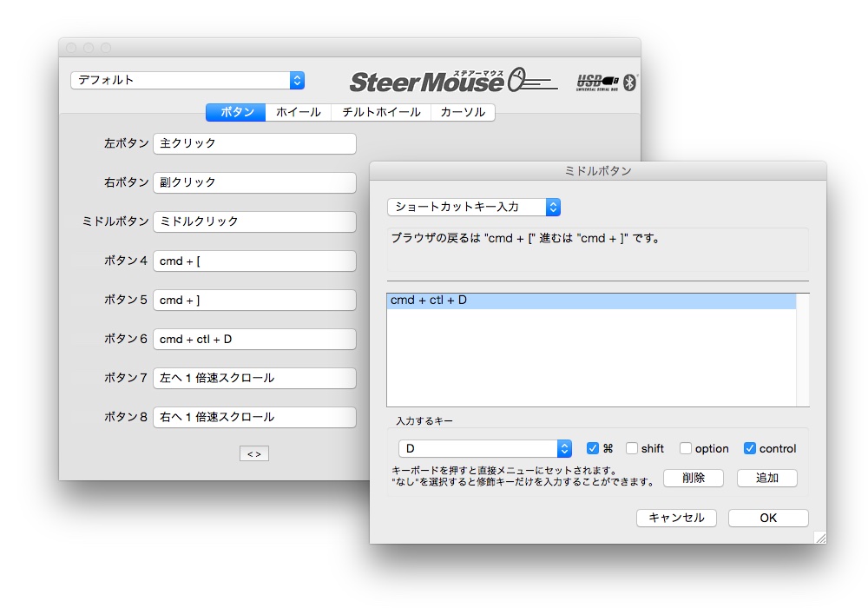Click the ミドルボタン dialog title
Image resolution: width=868 pixels, height=608 pixels.
point(598,171)
